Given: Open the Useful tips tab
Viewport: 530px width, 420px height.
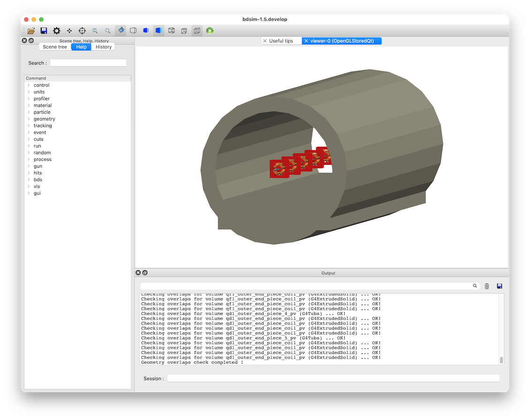Looking at the screenshot, I should [x=281, y=41].
